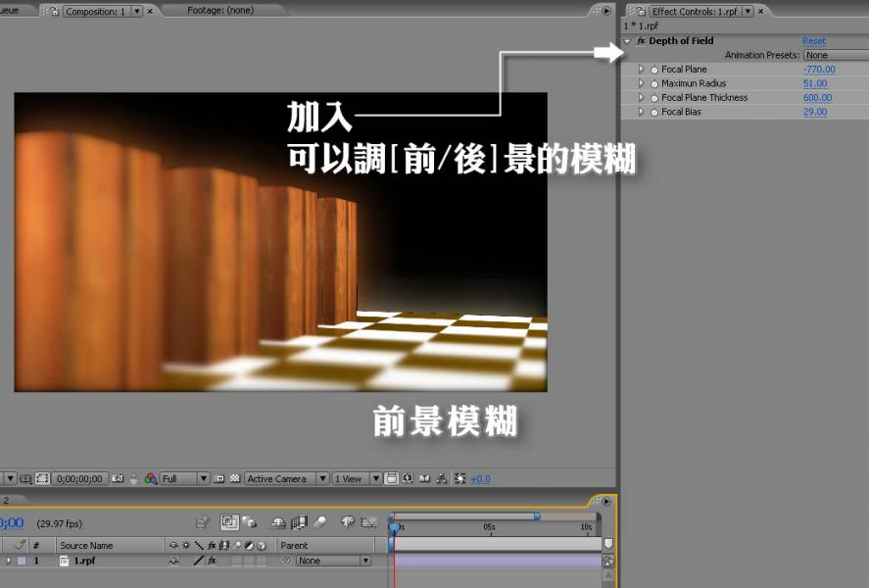
Task: Click the exposure +0.0 control
Action: tap(478, 478)
